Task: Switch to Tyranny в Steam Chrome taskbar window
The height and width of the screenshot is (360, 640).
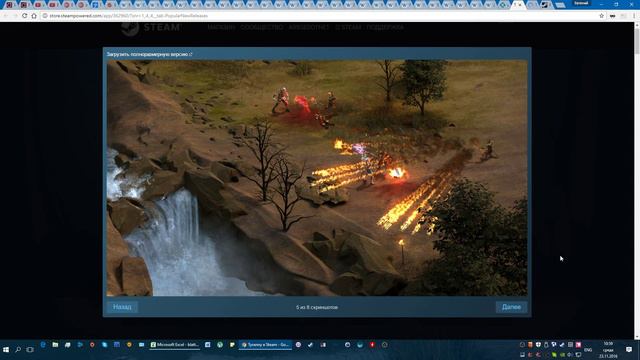Action: [265, 345]
